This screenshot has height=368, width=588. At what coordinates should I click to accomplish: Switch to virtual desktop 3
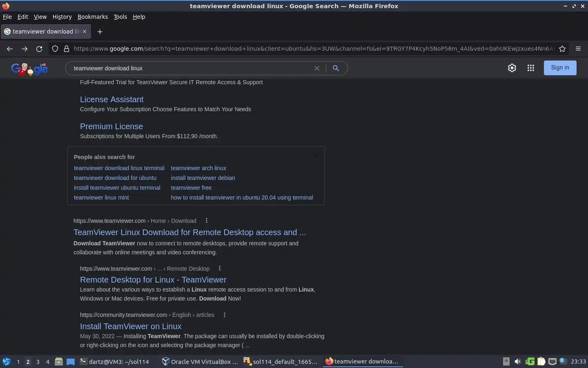coord(38,361)
